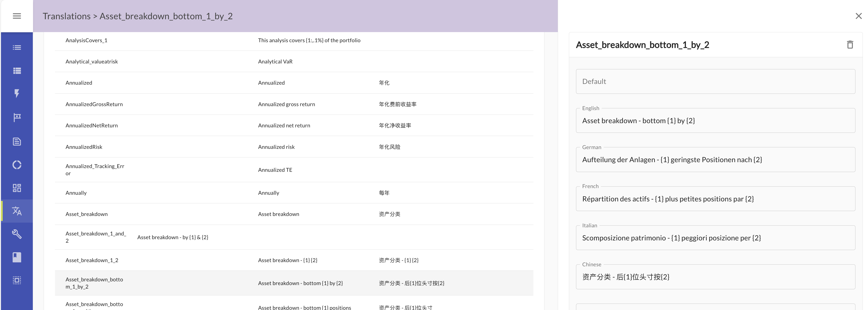The height and width of the screenshot is (310, 868).
Task: Delete translation with the trash icon
Action: click(x=850, y=44)
